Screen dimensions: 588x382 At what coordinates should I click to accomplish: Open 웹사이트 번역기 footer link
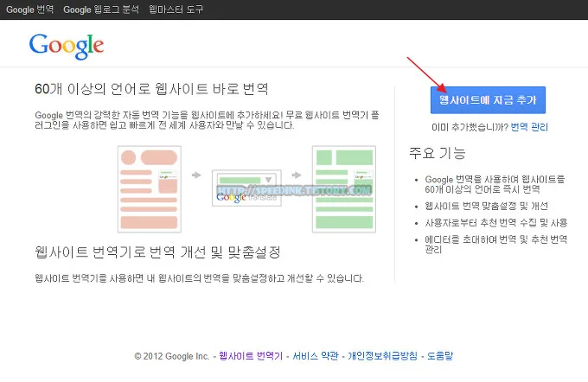(x=251, y=356)
